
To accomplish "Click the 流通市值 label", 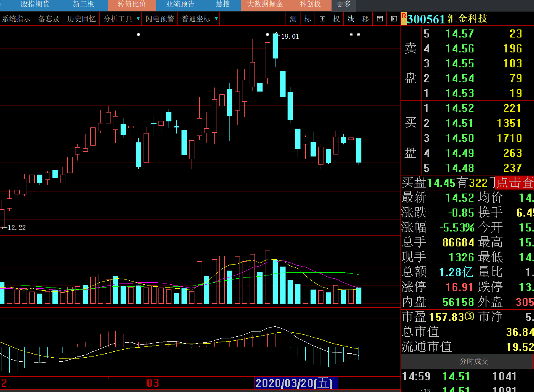I will pos(427,346).
